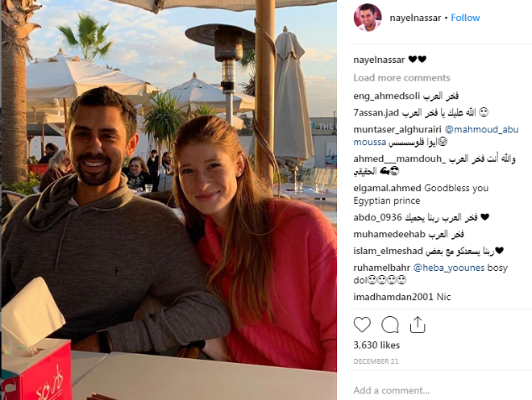Open islam_elmeshad commenter profile
This screenshot has height=400, width=532.
(x=389, y=251)
